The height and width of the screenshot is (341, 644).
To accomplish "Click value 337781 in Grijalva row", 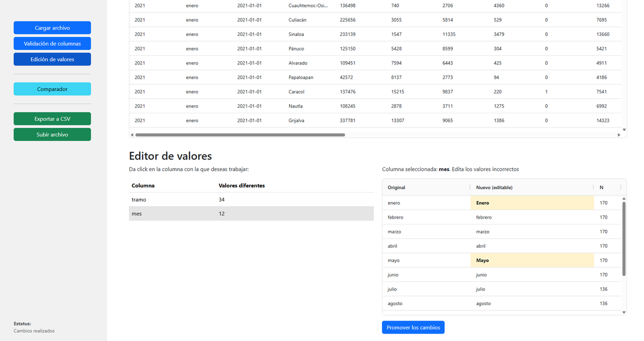I will [x=348, y=120].
